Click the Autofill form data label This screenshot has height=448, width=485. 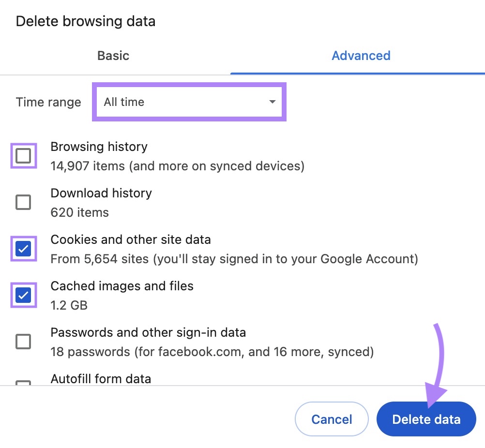(102, 379)
